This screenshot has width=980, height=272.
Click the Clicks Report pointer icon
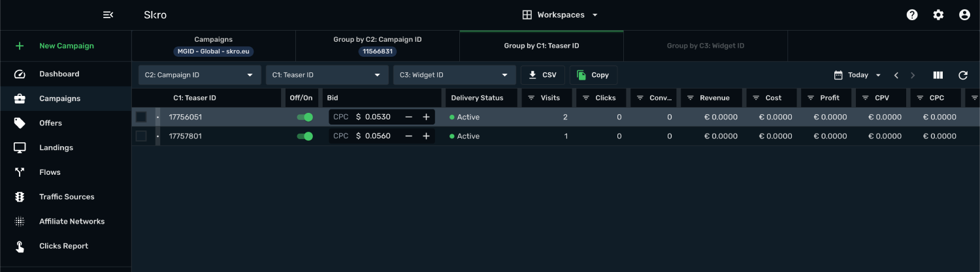[x=20, y=246]
